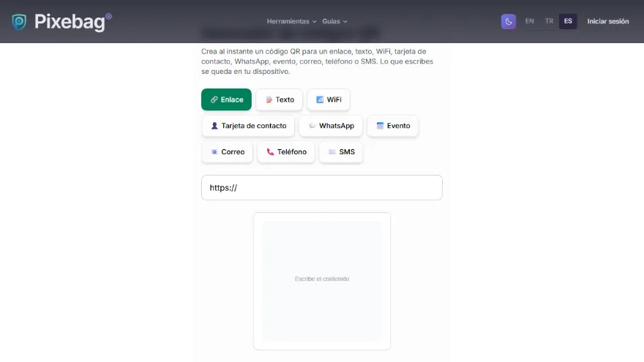Pick the Evento QR type
Viewport: 644px width, 362px height.
click(393, 126)
